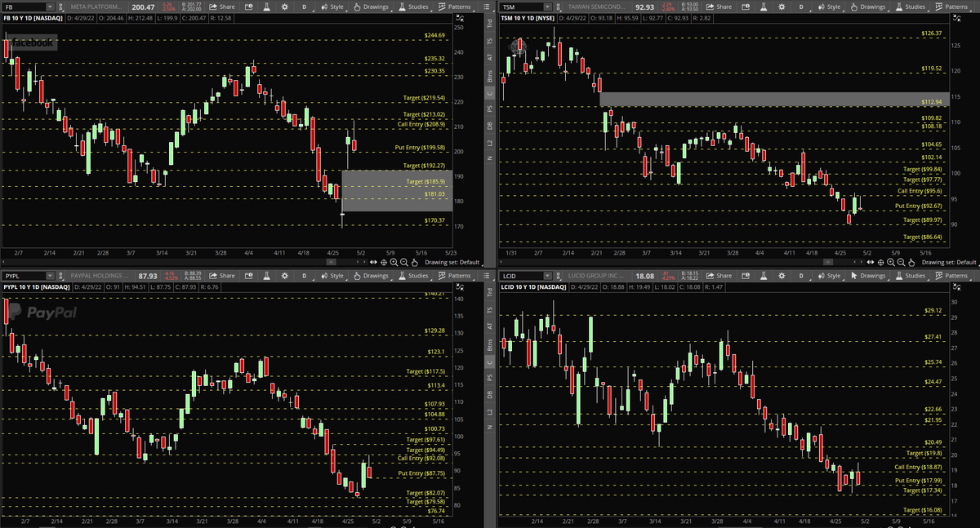Open the Patterns menu on FB chart
The height and width of the screenshot is (528, 980).
tap(456, 7)
